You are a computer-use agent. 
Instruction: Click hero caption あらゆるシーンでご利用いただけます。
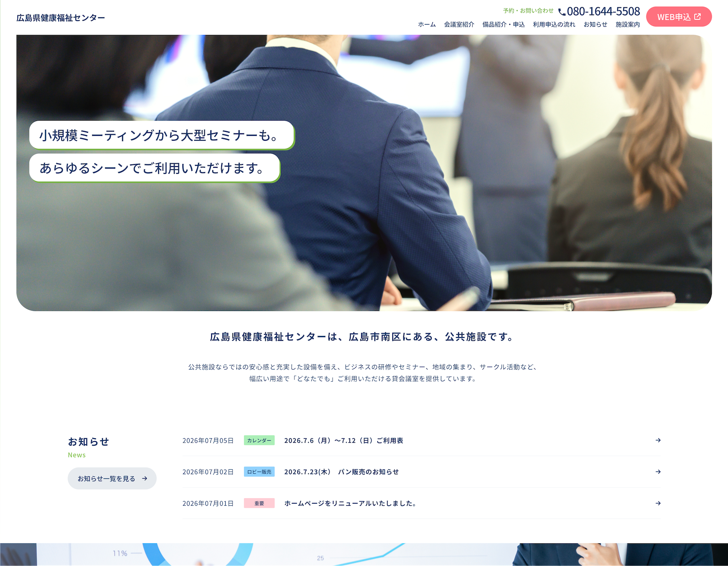[x=154, y=168]
